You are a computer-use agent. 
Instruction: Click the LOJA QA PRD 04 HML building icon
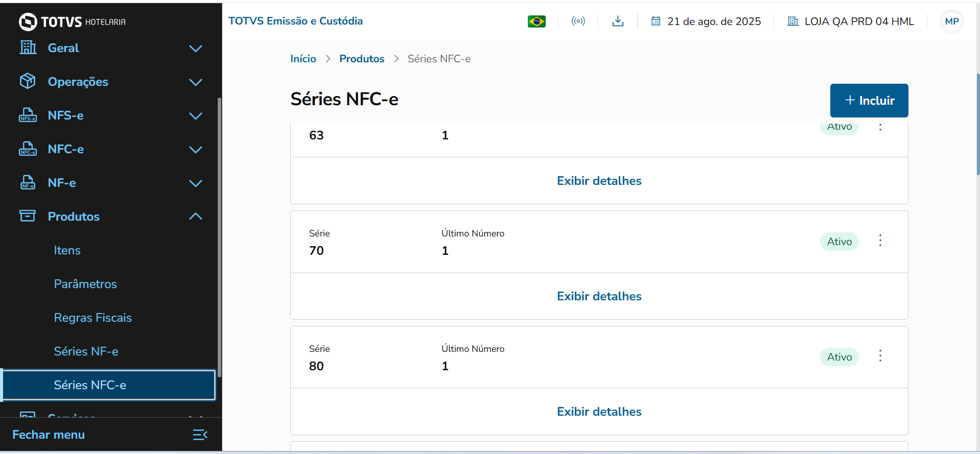pos(792,21)
